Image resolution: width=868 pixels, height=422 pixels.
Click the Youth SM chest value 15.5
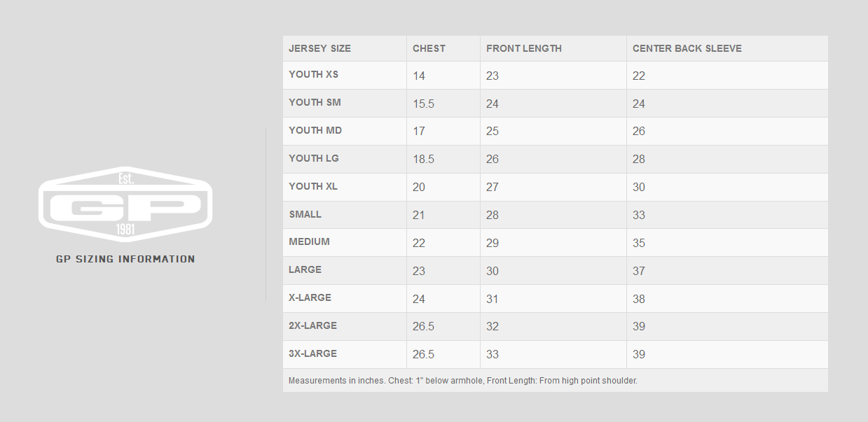[x=423, y=104]
